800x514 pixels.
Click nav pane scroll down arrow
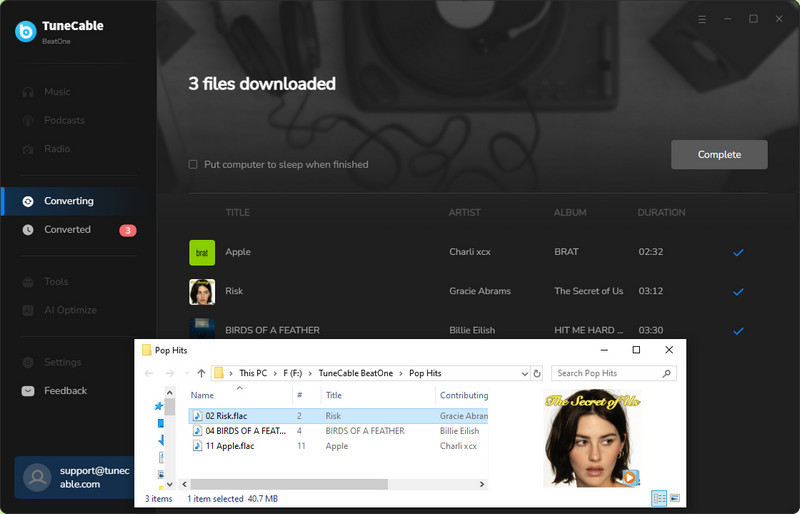click(x=169, y=484)
